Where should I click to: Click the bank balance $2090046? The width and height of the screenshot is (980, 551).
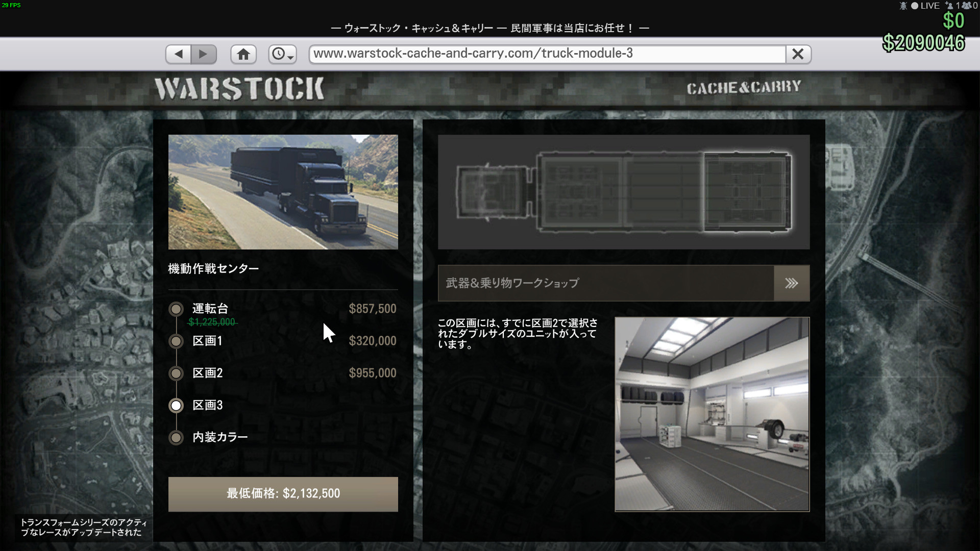pos(923,43)
